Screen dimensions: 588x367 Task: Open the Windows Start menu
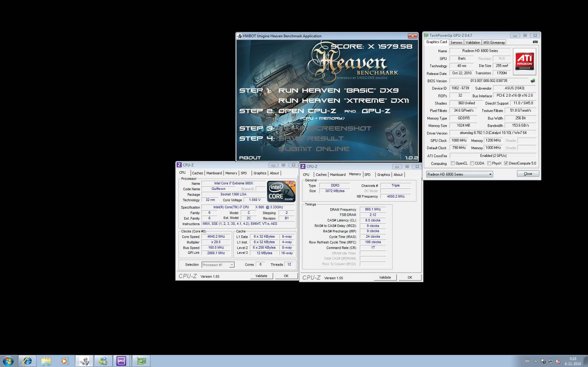coord(8,361)
